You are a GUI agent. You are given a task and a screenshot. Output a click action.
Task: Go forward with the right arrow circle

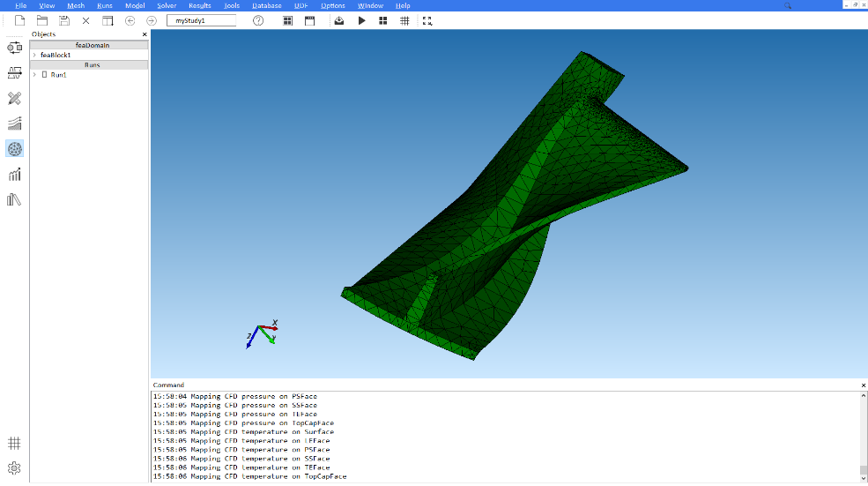[152, 20]
